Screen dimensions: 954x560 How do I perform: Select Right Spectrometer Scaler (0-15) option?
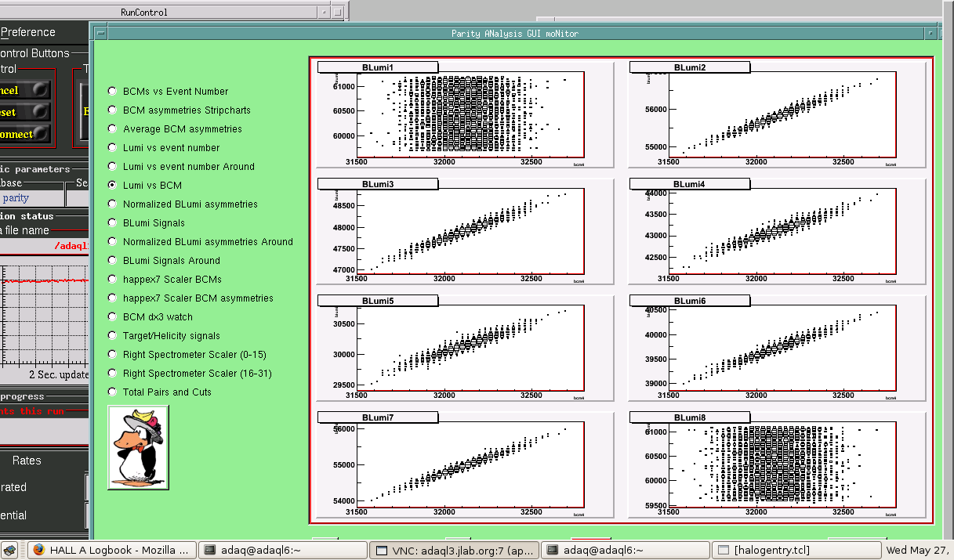[112, 355]
